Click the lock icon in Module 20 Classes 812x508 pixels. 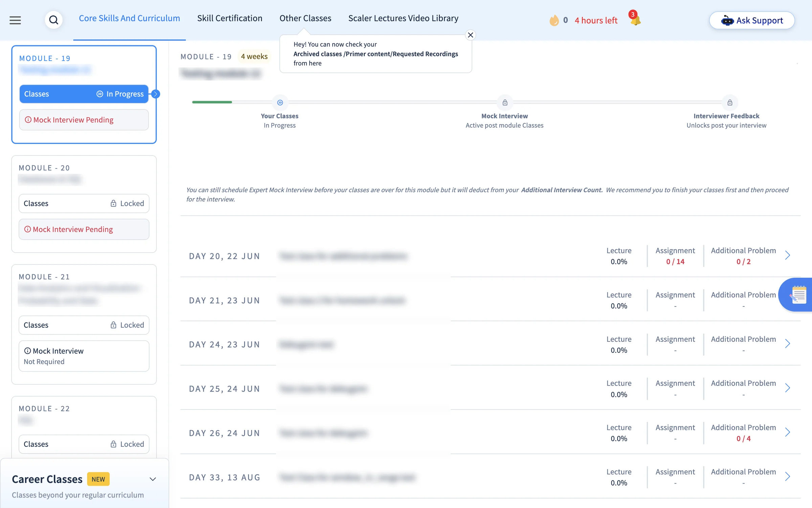coord(113,203)
